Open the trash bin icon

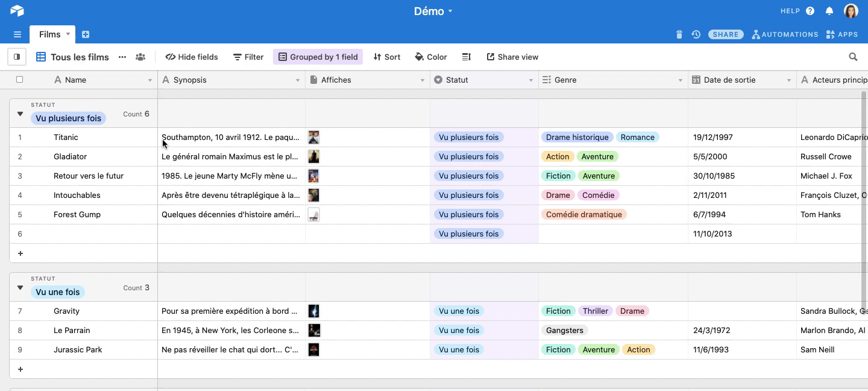679,34
